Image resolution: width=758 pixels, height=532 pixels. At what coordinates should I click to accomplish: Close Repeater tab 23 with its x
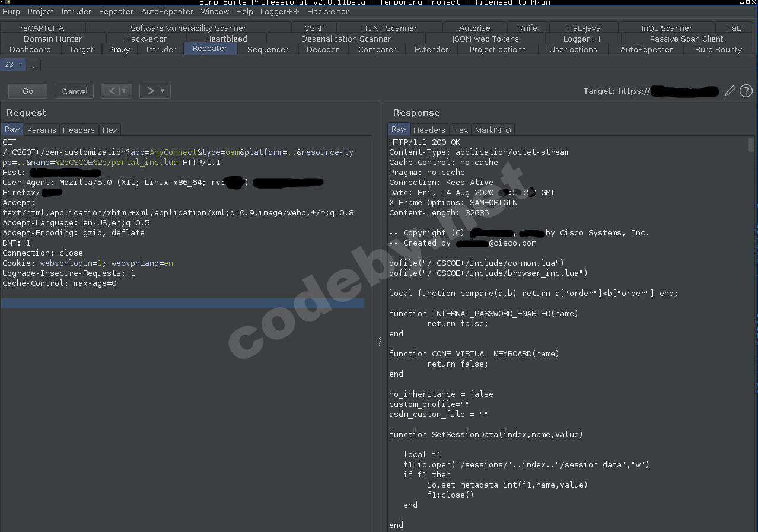tap(20, 65)
